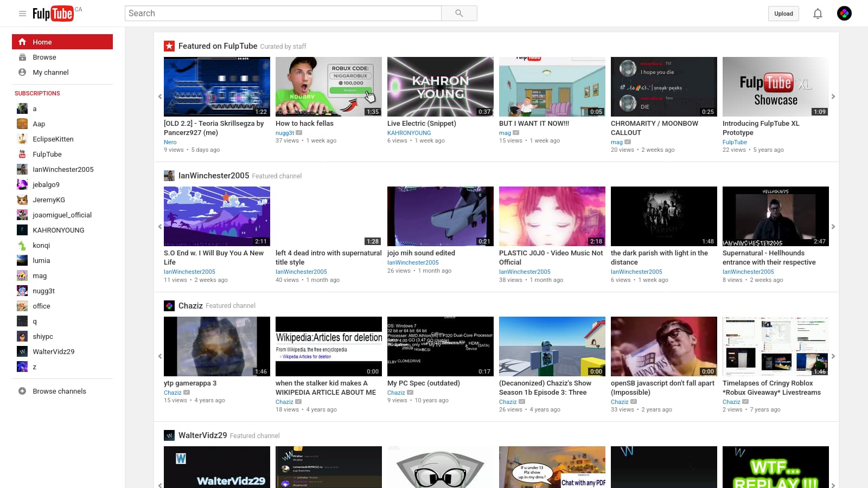Click the FulpTube logo
This screenshot has width=868, height=488.
point(53,14)
